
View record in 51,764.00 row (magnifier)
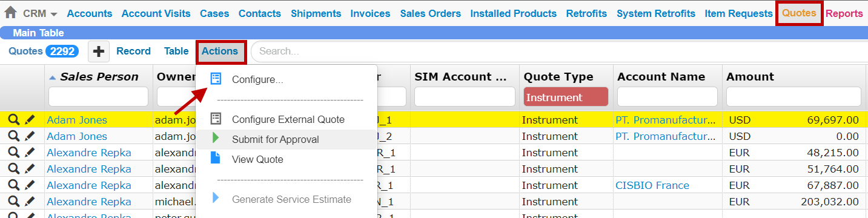pos(13,169)
